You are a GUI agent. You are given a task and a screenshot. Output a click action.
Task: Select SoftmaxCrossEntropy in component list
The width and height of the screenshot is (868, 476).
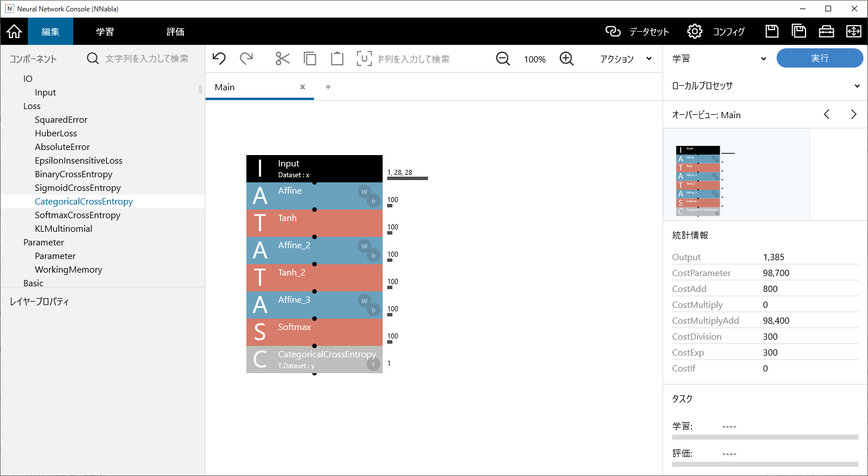pyautogui.click(x=78, y=215)
